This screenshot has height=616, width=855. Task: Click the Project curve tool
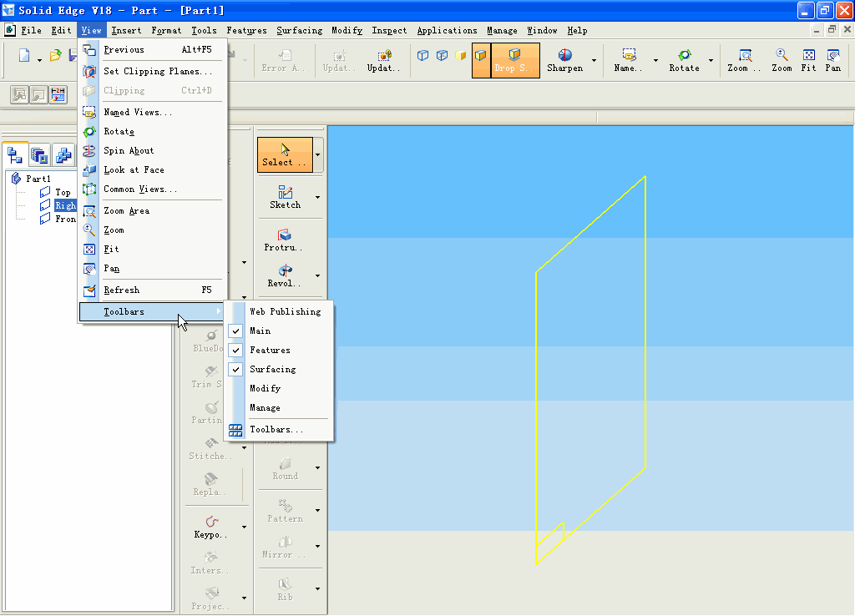(x=211, y=599)
